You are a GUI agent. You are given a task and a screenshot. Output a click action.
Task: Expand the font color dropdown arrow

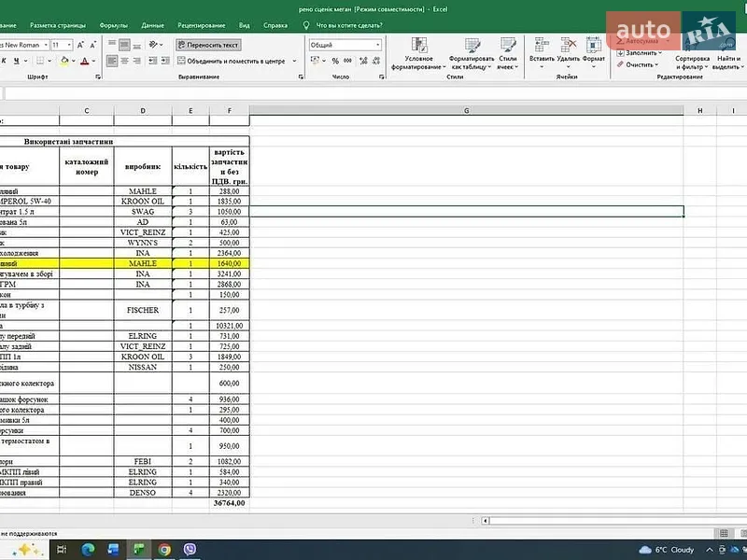tap(93, 61)
